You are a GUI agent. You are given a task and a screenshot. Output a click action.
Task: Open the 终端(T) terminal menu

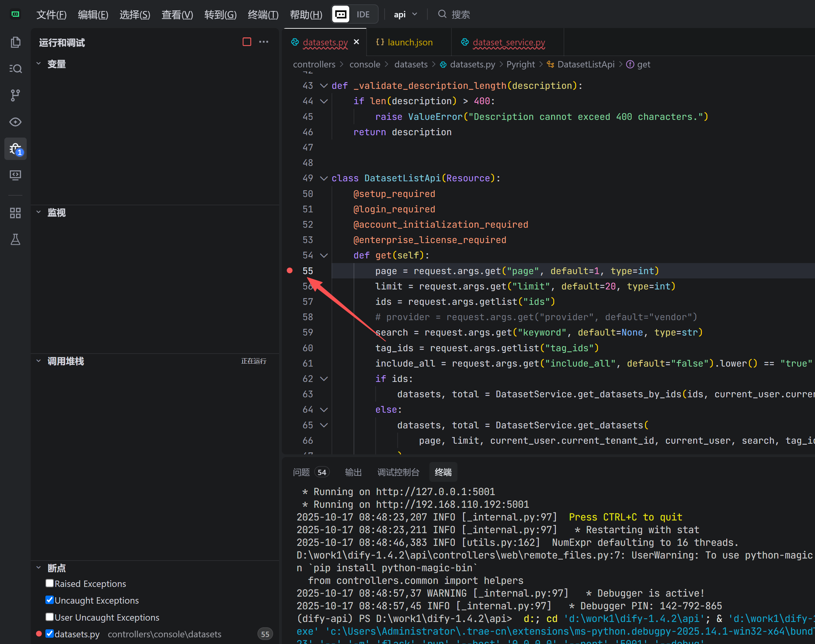pyautogui.click(x=263, y=15)
